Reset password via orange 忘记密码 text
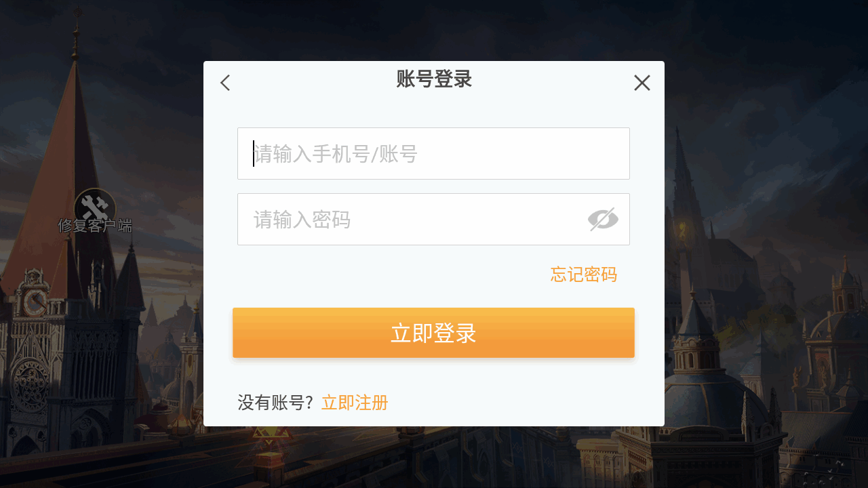This screenshot has height=488, width=868. pyautogui.click(x=584, y=274)
